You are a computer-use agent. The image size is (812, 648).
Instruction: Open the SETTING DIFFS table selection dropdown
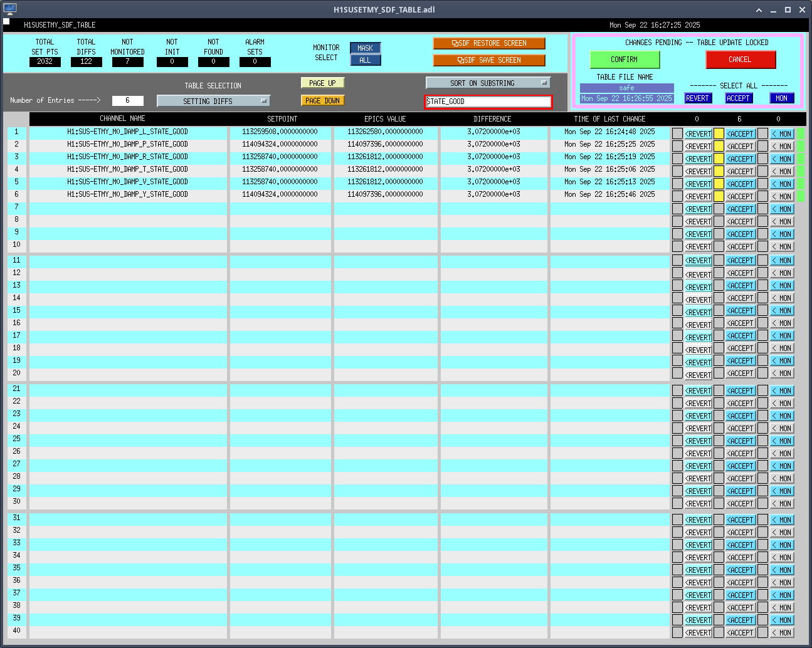[213, 101]
